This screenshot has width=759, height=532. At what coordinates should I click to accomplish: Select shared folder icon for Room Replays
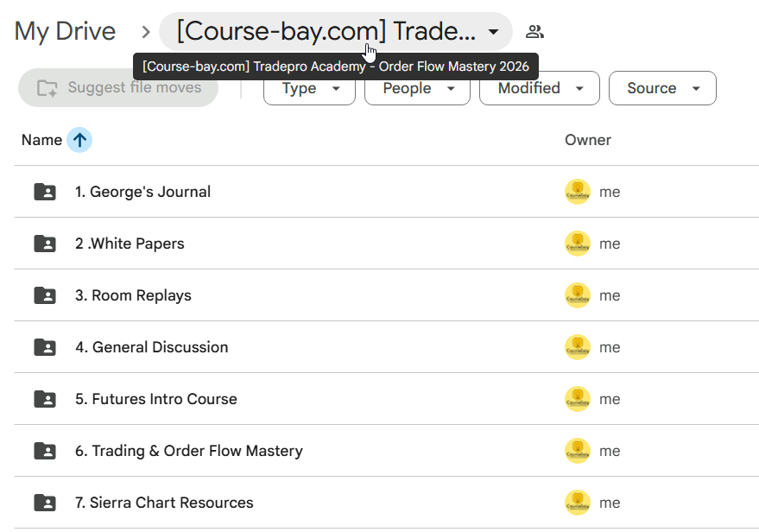tap(45, 295)
